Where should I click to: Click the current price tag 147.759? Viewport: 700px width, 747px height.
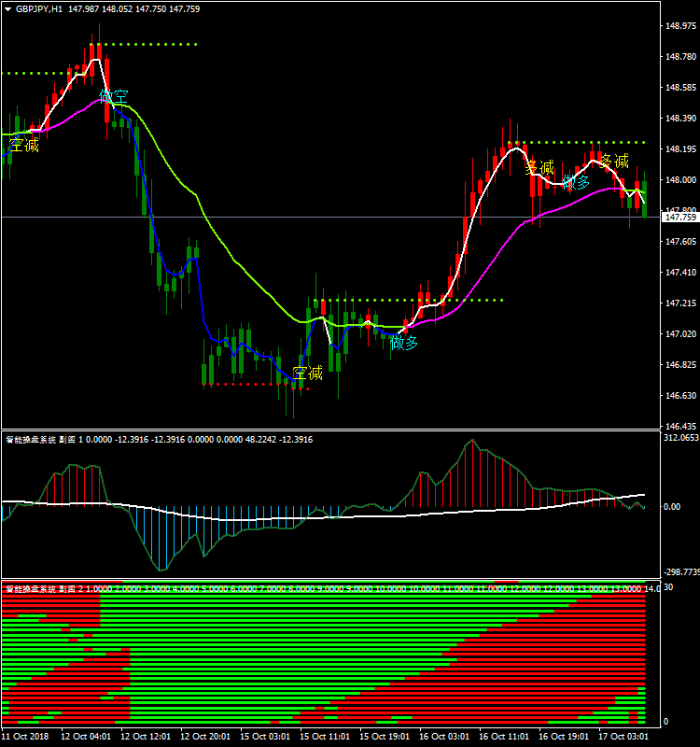pyautogui.click(x=679, y=218)
